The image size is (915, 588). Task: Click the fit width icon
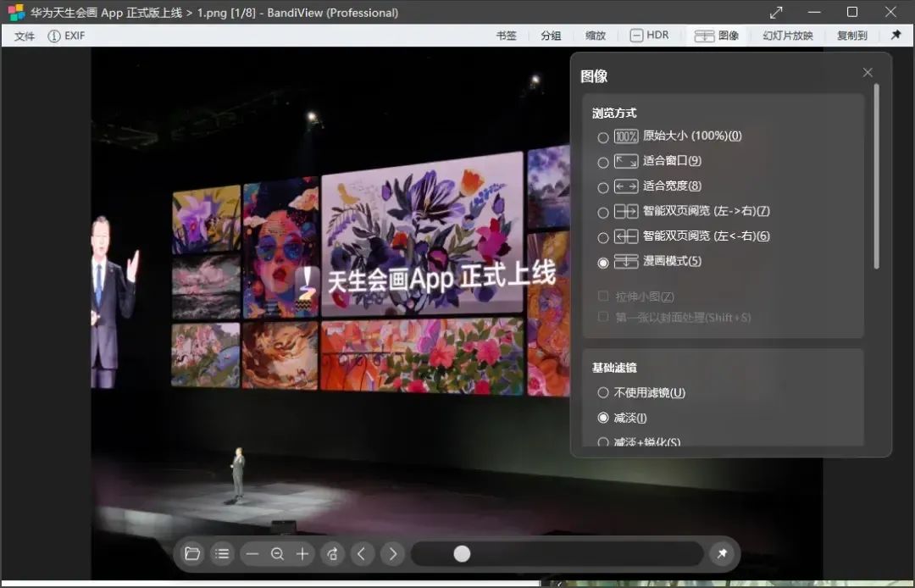tap(626, 186)
